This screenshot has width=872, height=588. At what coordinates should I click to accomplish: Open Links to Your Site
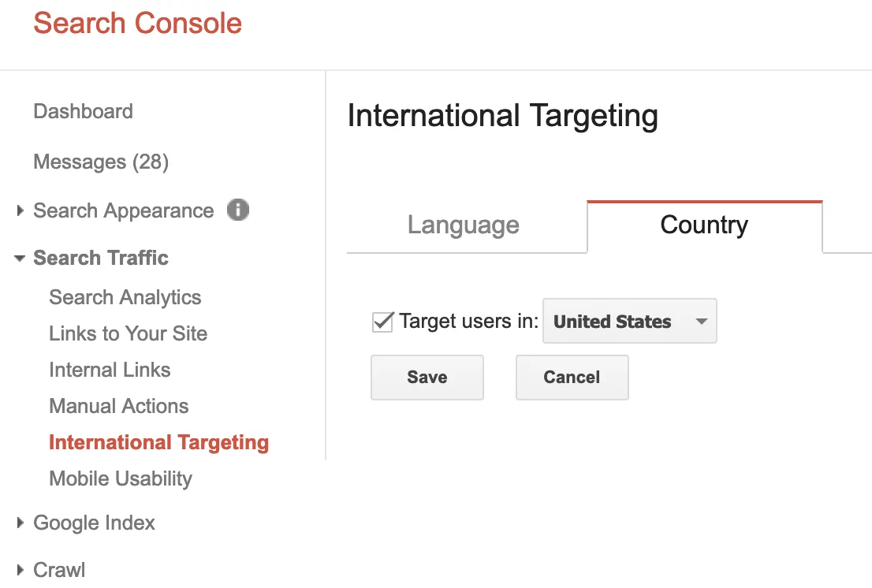point(128,334)
